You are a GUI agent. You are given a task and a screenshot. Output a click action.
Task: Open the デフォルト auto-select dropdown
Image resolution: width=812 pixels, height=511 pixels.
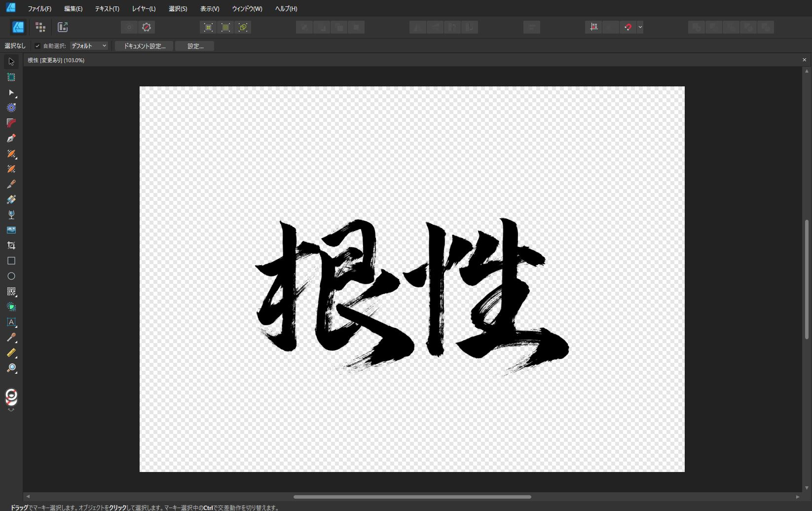tap(89, 46)
